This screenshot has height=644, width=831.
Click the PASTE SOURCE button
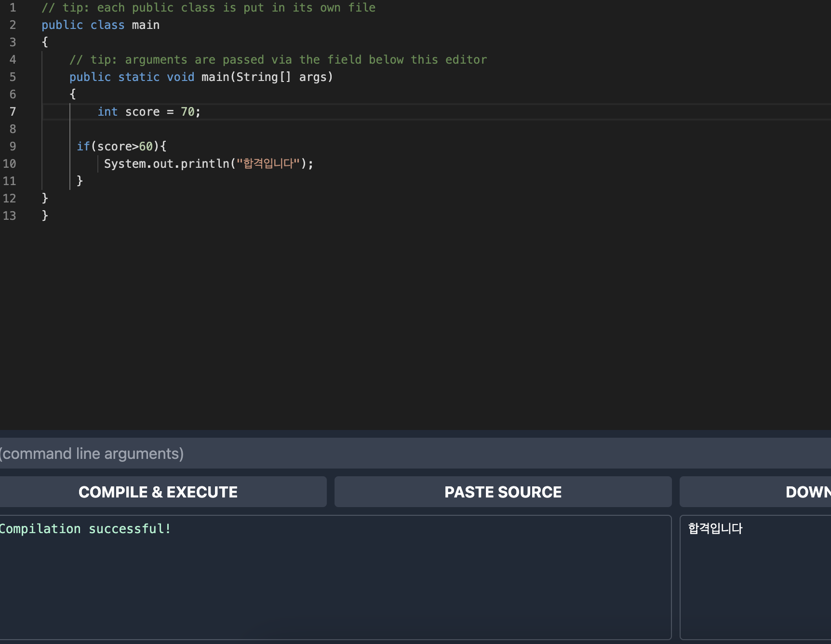503,492
